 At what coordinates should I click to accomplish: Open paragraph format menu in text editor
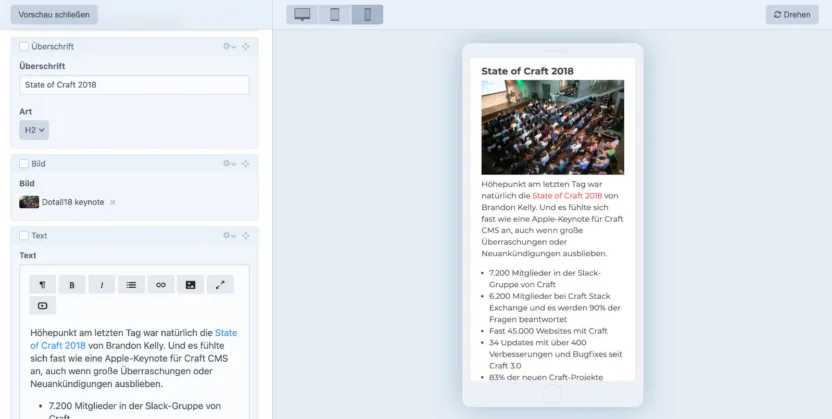(42, 285)
